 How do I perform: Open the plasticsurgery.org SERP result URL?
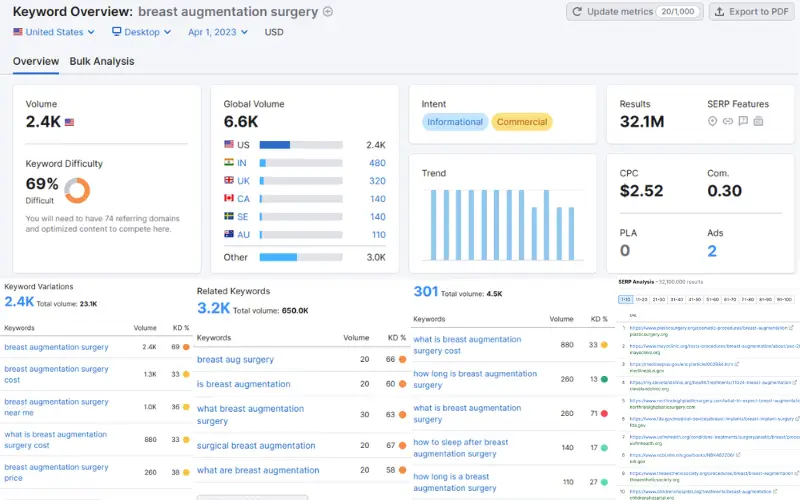tap(708, 328)
